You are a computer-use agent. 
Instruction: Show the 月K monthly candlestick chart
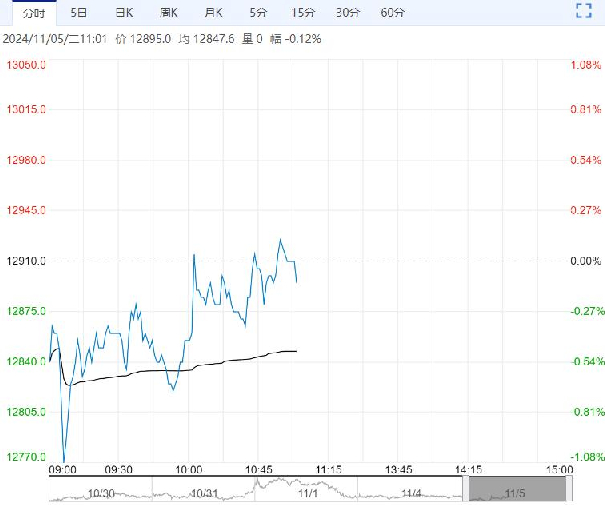pos(214,13)
